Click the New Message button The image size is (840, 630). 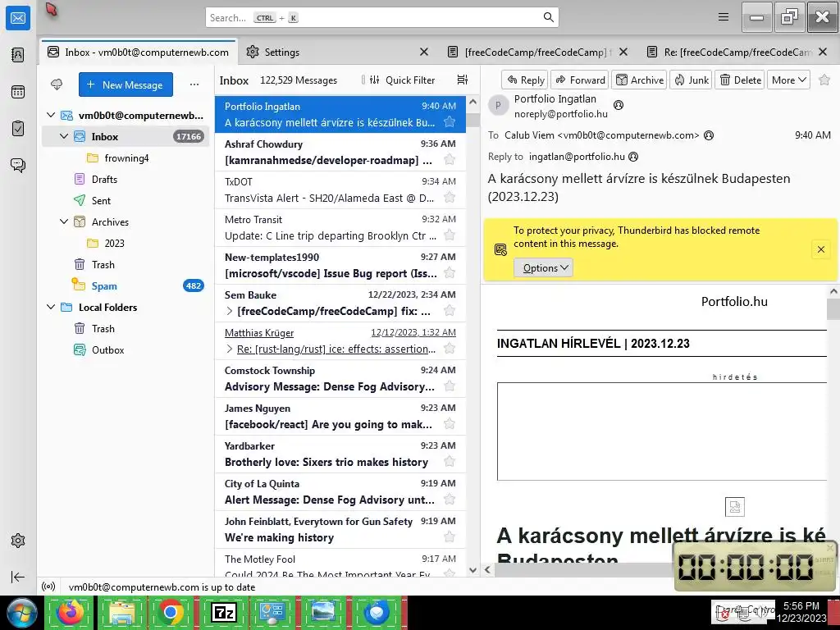tap(126, 84)
